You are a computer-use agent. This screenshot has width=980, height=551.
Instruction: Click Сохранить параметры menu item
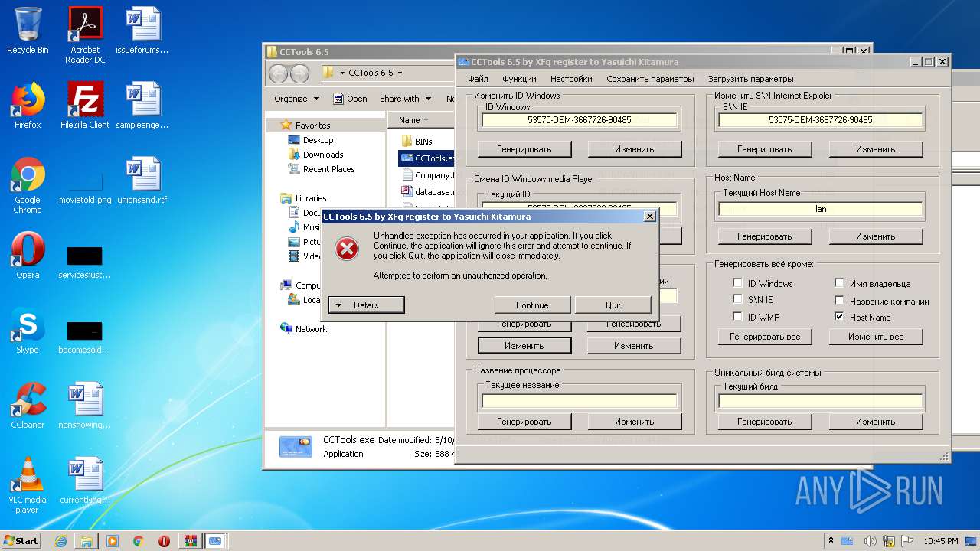[650, 79]
